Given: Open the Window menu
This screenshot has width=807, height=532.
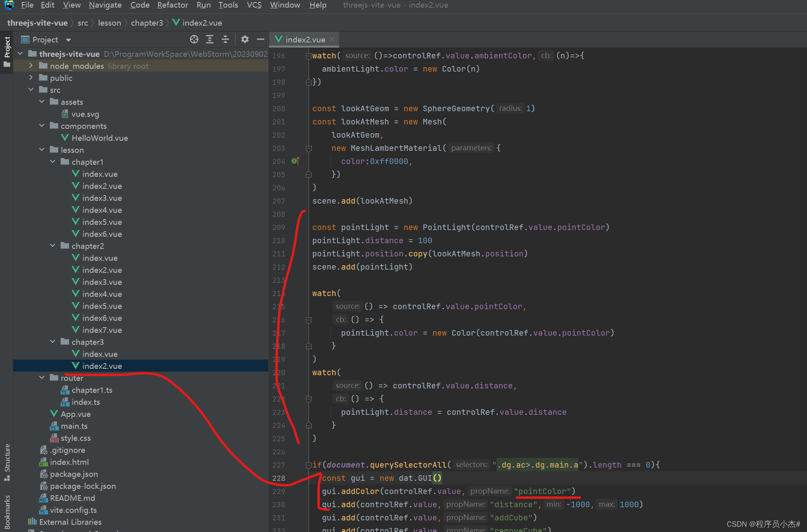Looking at the screenshot, I should [285, 5].
